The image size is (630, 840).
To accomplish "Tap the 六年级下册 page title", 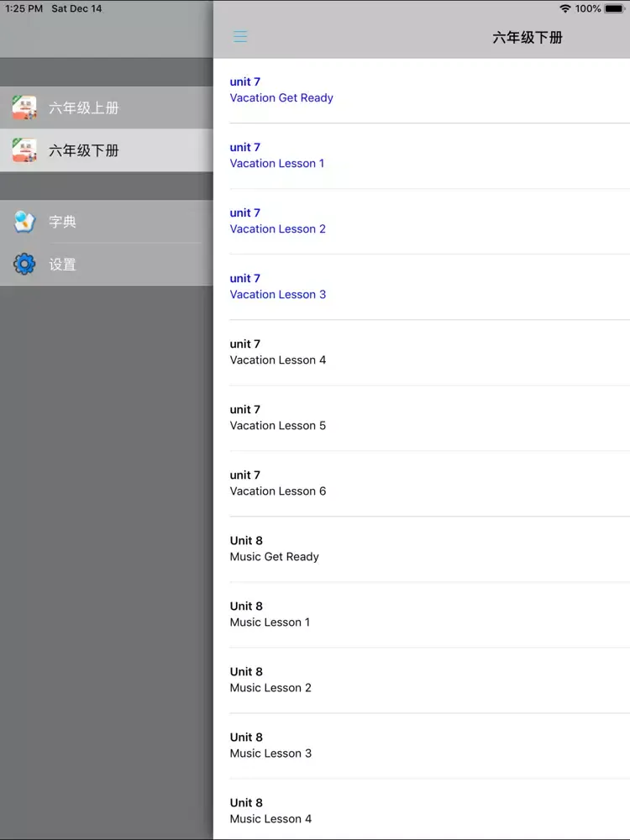I will (x=528, y=37).
